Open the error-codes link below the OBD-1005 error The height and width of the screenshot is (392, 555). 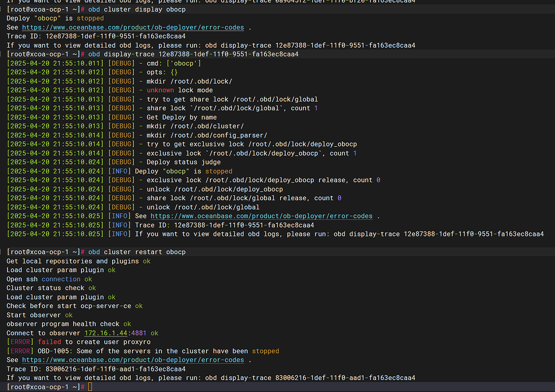(133, 360)
